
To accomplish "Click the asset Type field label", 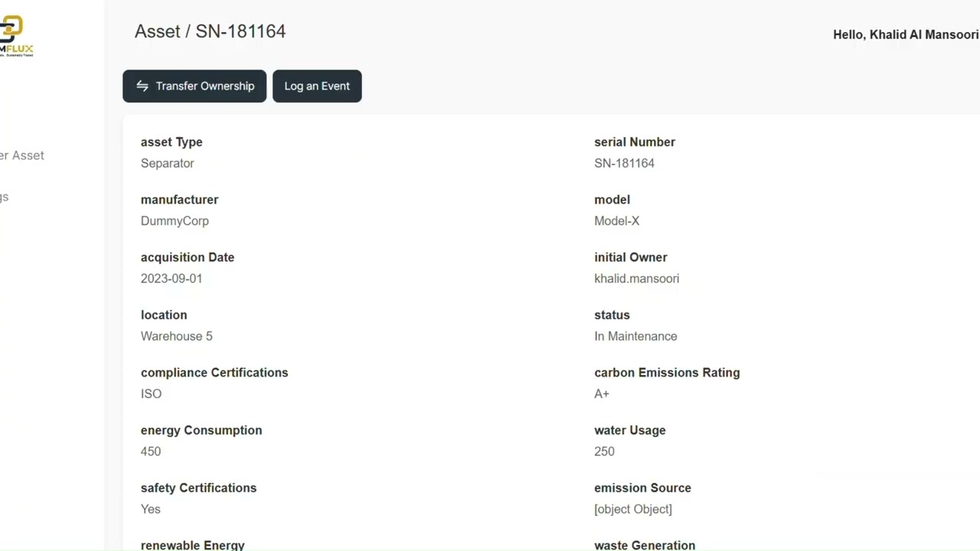I will point(171,142).
